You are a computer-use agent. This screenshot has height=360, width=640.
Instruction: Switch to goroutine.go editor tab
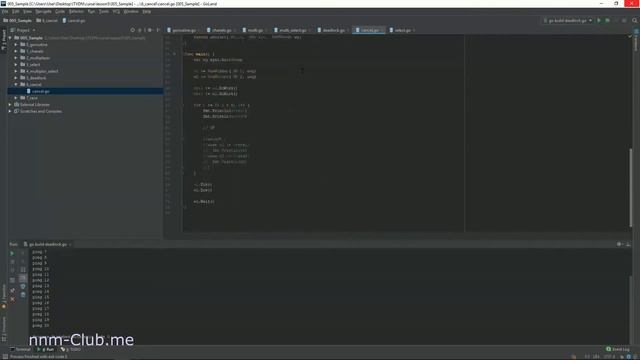(183, 30)
